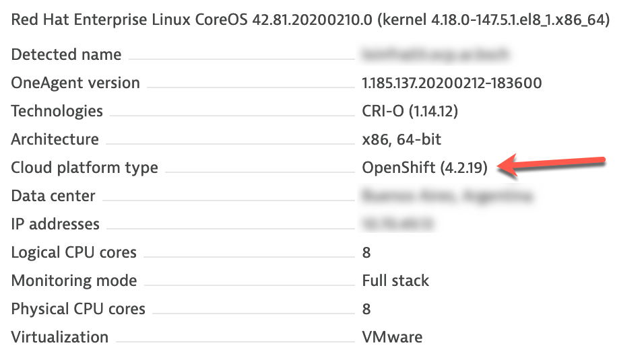The image size is (644, 362).
Task: Click the 'Detected name' label
Action: click(66, 55)
